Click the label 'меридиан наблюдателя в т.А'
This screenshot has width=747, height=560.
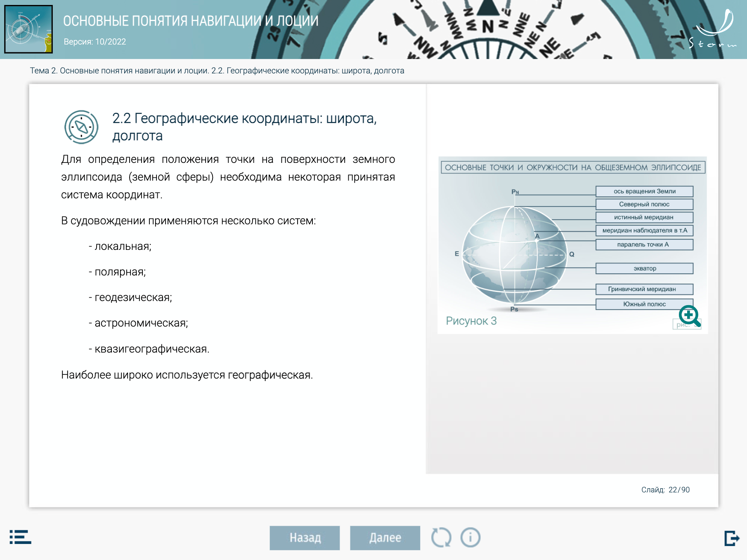click(x=644, y=231)
